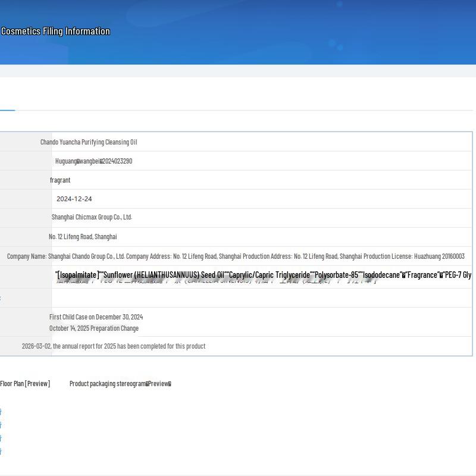Click product name Chando Yuancha Purifying Cleansing Oil

click(89, 142)
